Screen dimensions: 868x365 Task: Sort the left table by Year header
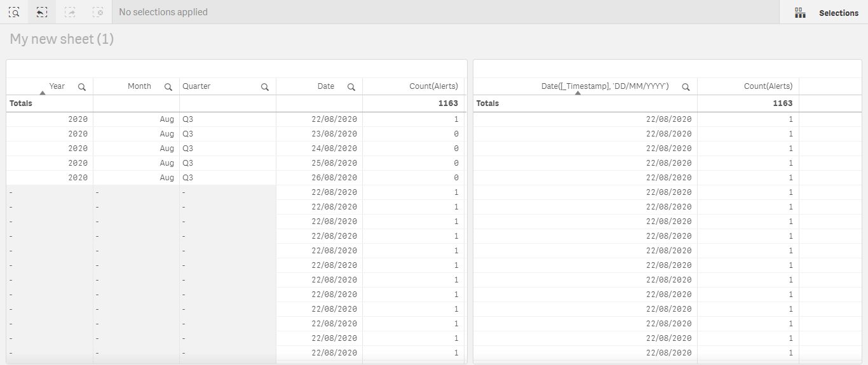pyautogui.click(x=57, y=86)
